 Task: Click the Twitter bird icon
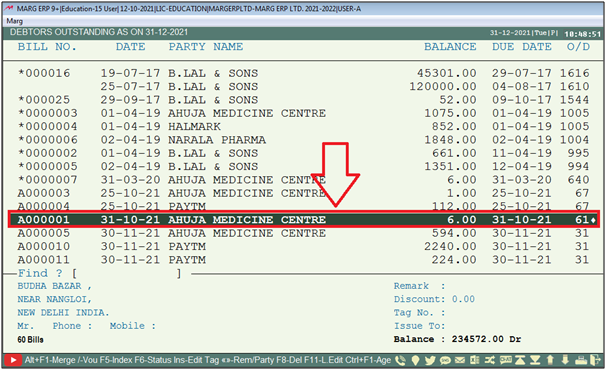tap(430, 360)
